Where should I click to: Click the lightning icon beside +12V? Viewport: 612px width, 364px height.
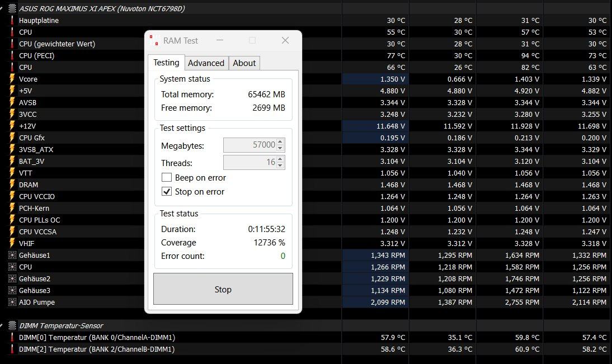coord(12,126)
